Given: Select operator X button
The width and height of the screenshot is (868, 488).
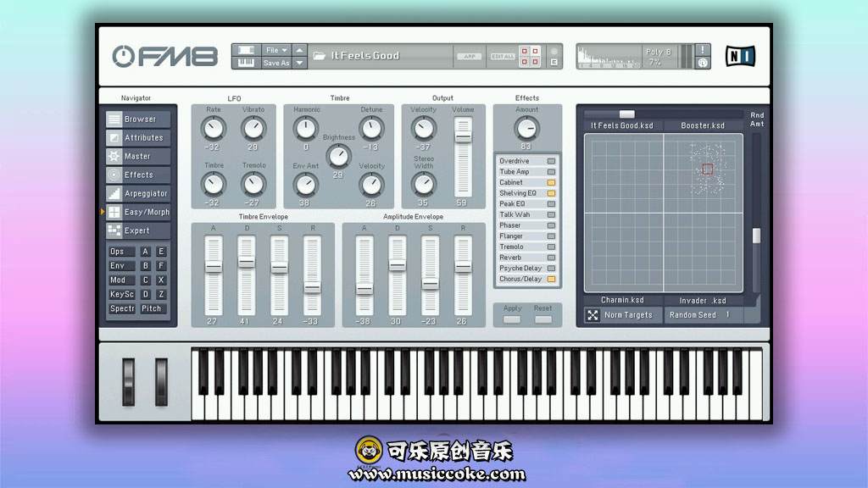Looking at the screenshot, I should tap(161, 280).
